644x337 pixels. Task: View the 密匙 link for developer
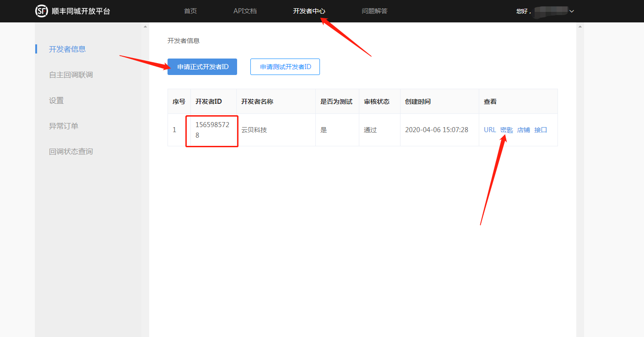[x=507, y=130]
